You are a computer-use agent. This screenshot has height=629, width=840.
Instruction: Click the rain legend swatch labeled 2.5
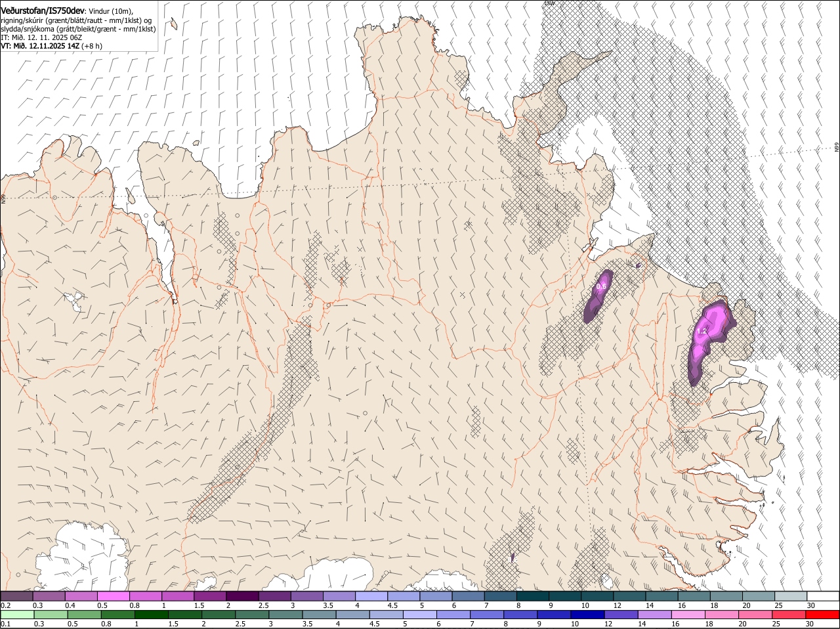tap(252, 615)
